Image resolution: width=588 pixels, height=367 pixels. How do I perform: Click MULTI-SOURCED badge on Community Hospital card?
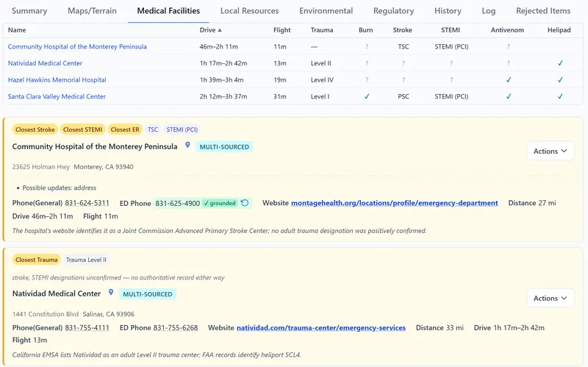224,146
